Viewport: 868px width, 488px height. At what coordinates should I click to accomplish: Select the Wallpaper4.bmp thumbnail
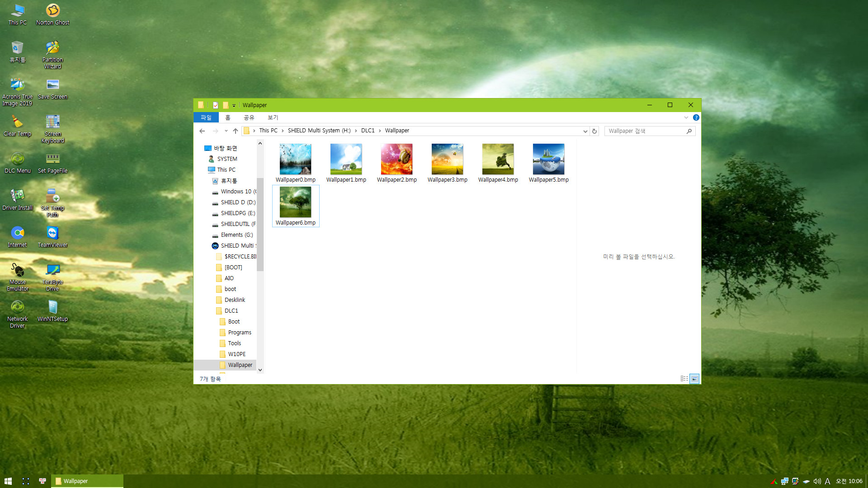point(498,163)
